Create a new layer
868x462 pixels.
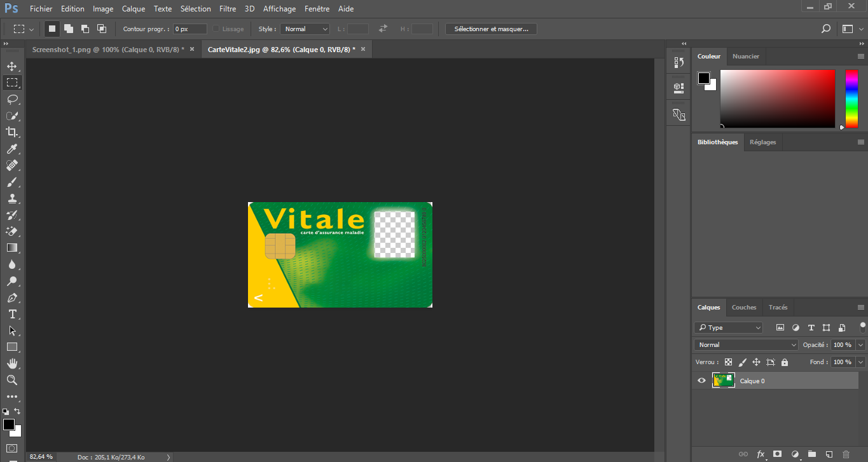829,454
